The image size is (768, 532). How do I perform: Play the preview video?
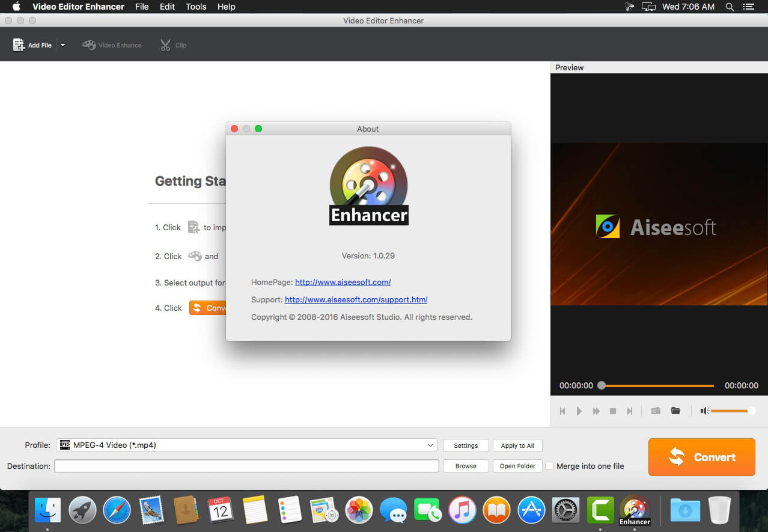click(579, 411)
